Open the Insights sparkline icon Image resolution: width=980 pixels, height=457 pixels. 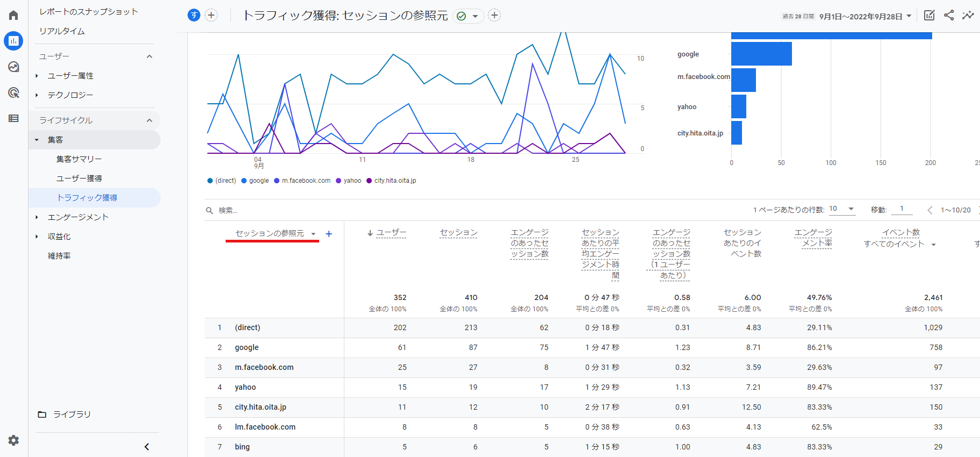(x=968, y=16)
